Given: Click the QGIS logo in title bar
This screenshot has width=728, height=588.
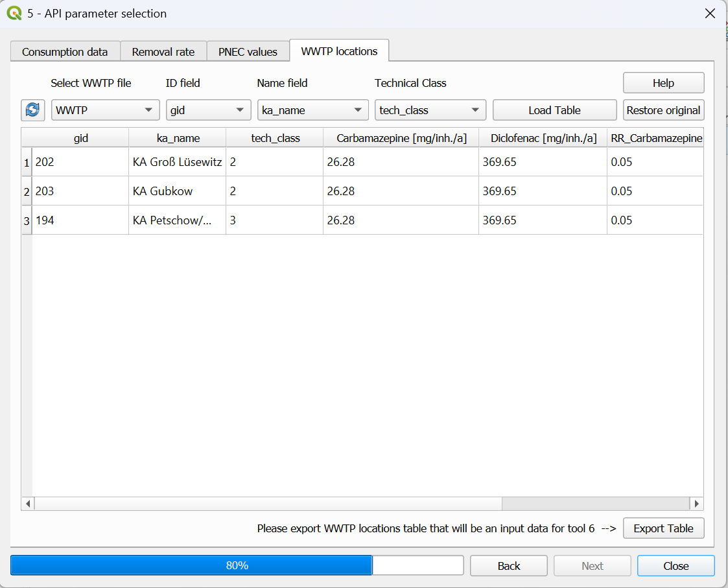Looking at the screenshot, I should coord(14,13).
